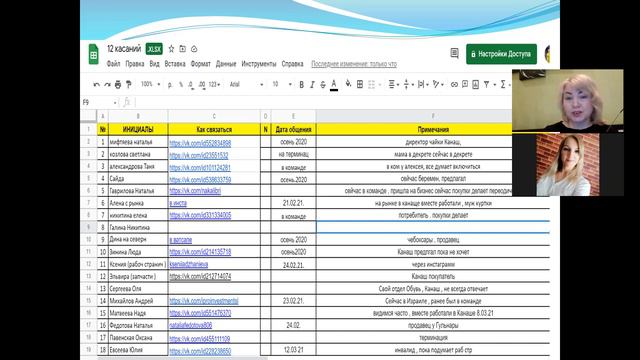Open the Формат menu
This screenshot has width=640, height=360.
[x=200, y=64]
